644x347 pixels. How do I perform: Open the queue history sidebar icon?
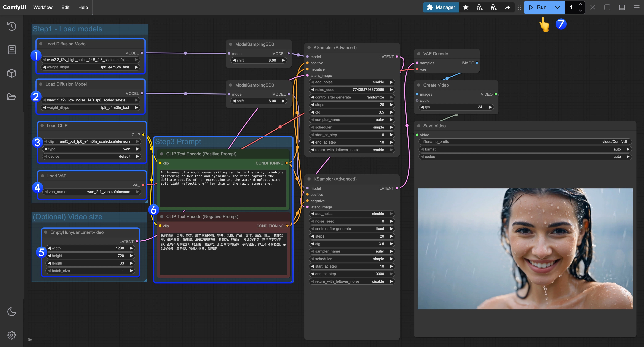point(12,26)
